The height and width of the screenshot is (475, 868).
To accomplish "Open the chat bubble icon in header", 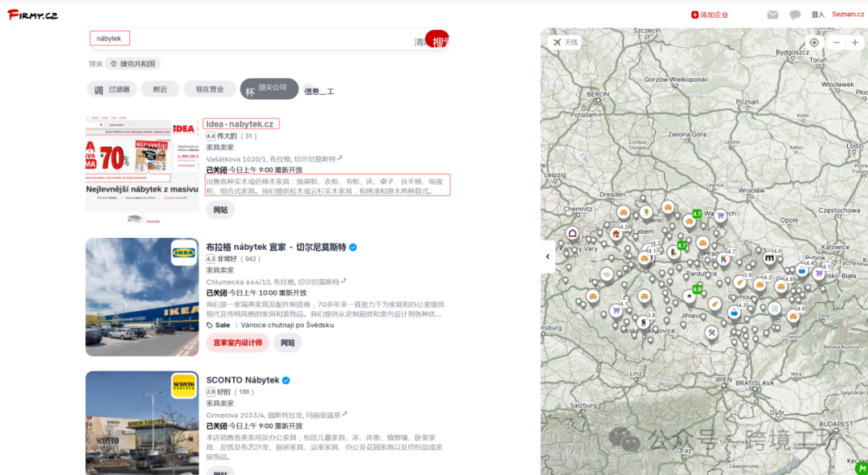I will [795, 14].
